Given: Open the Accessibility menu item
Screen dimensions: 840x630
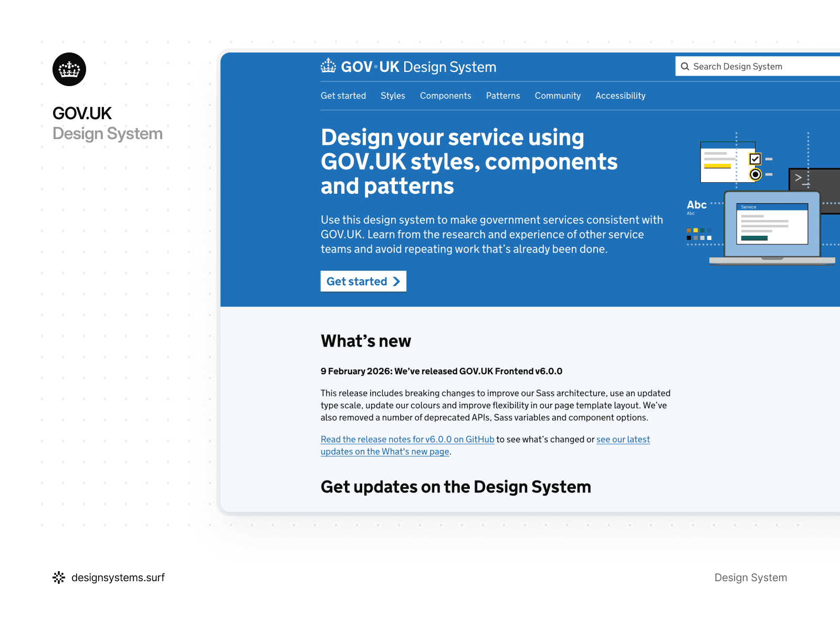Looking at the screenshot, I should coord(620,96).
